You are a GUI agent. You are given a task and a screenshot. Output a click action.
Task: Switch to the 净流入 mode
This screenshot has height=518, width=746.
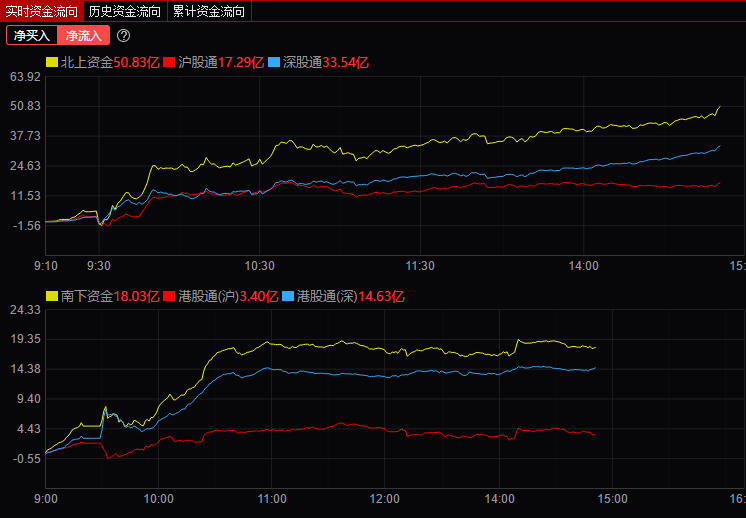pos(83,36)
